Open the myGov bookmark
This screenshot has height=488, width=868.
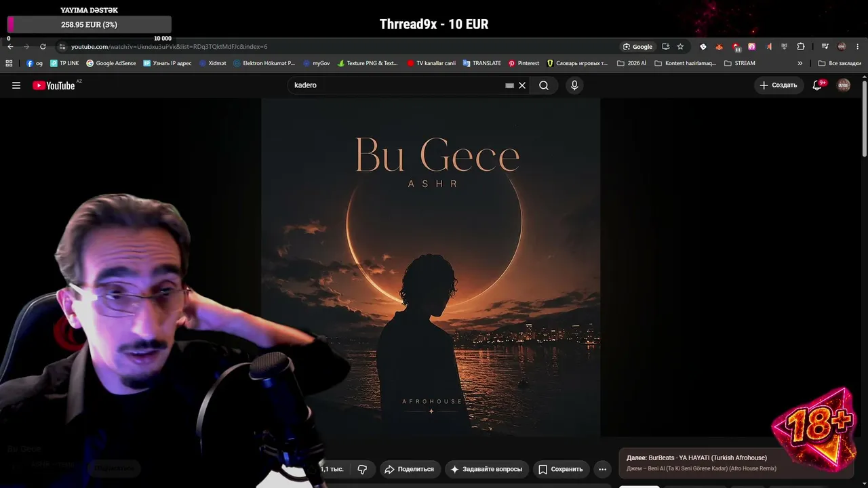click(316, 63)
